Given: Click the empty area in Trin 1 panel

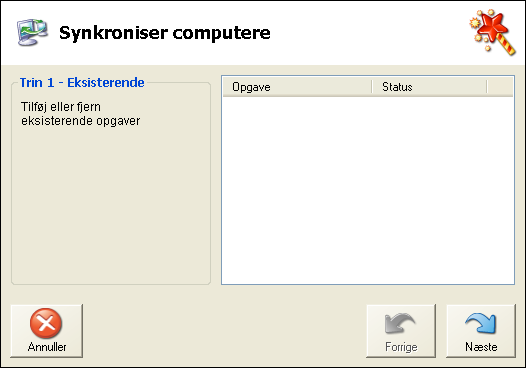Looking at the screenshot, I should coord(111,205).
